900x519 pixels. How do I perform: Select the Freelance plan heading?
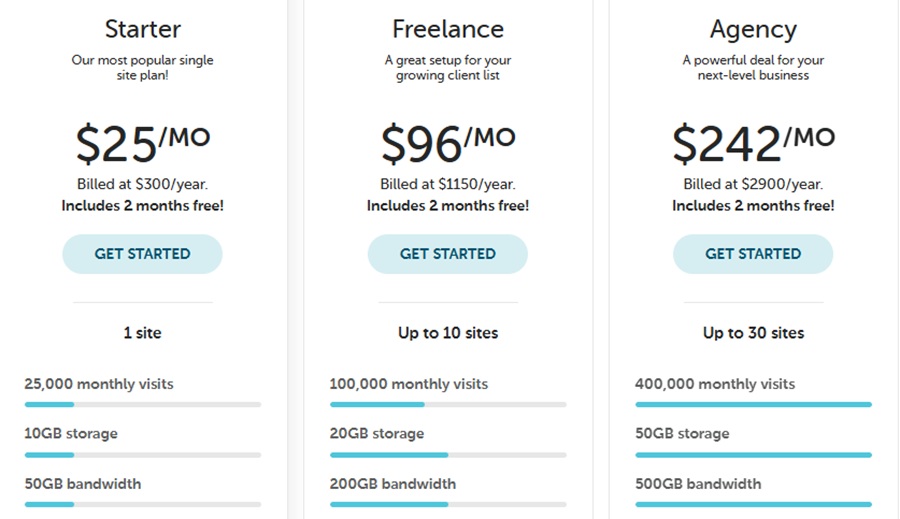[x=447, y=29]
